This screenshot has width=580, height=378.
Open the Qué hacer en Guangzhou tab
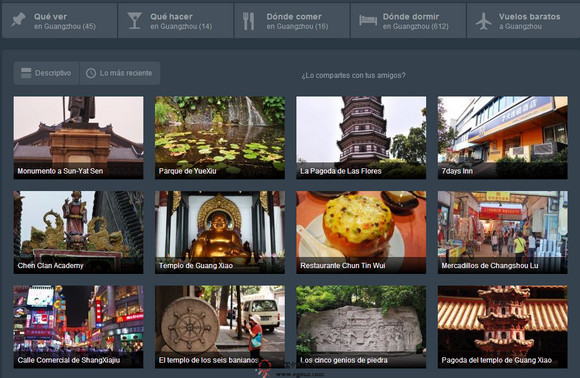[x=176, y=21]
